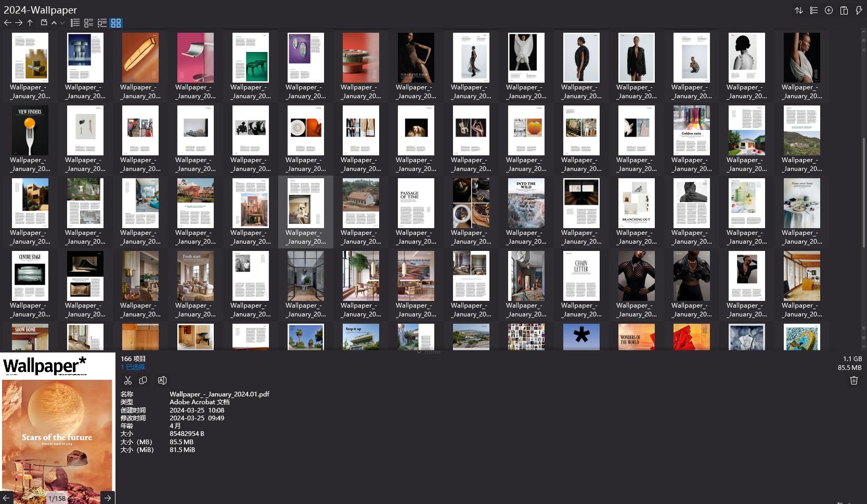867x504 pixels.
Task: Switch to the list view layout
Action: (75, 22)
